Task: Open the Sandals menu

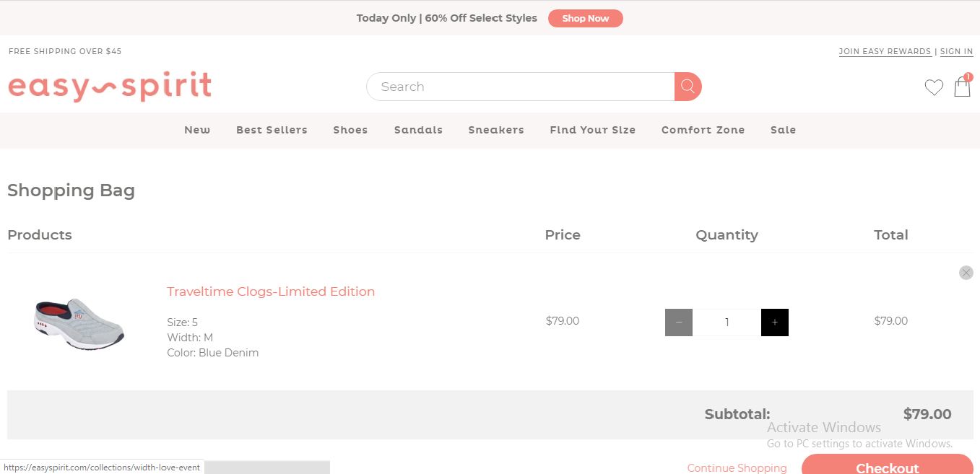Action: coord(418,130)
